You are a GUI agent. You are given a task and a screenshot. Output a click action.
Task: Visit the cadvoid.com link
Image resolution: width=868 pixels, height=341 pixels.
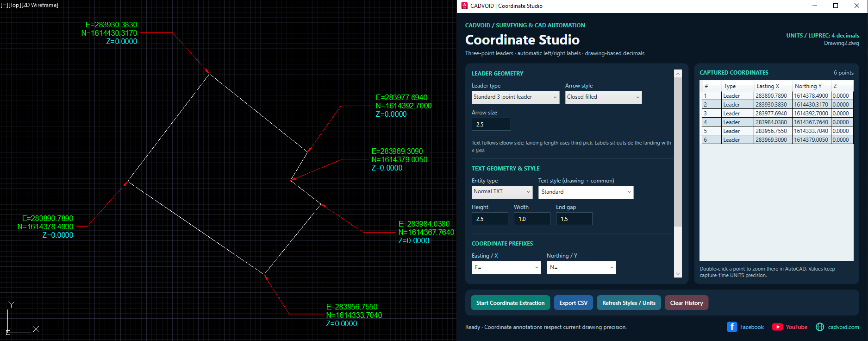843,327
